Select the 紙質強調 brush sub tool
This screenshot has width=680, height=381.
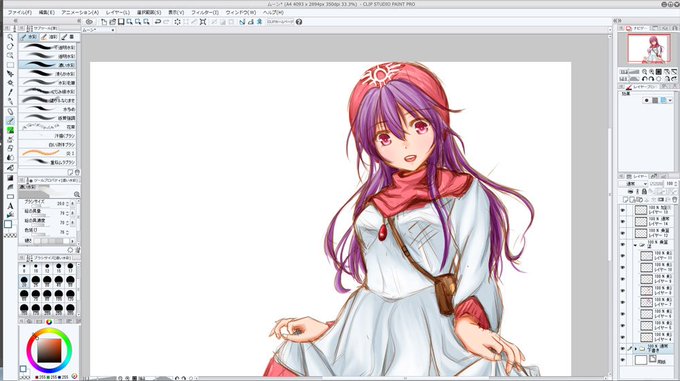click(x=48, y=118)
